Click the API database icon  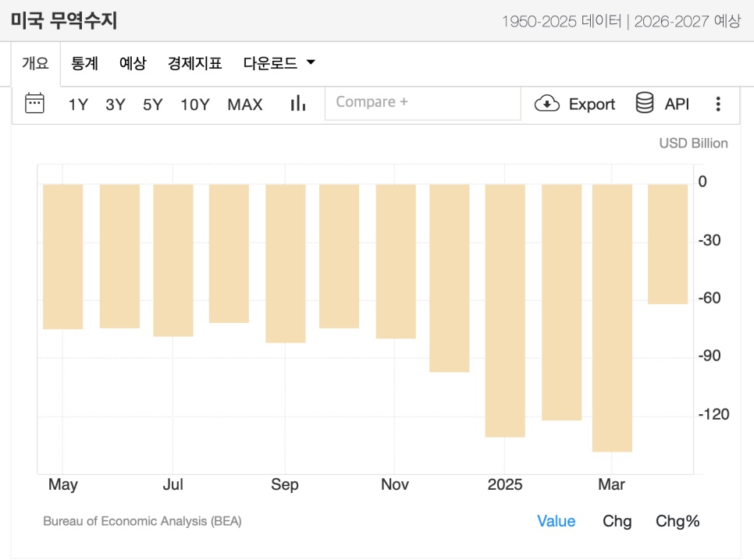[645, 103]
